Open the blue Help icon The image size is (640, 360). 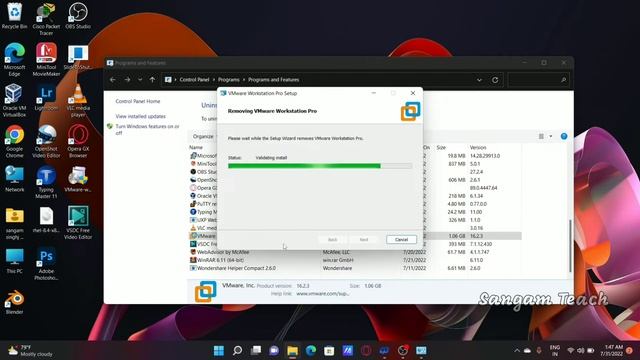pyautogui.click(x=564, y=136)
